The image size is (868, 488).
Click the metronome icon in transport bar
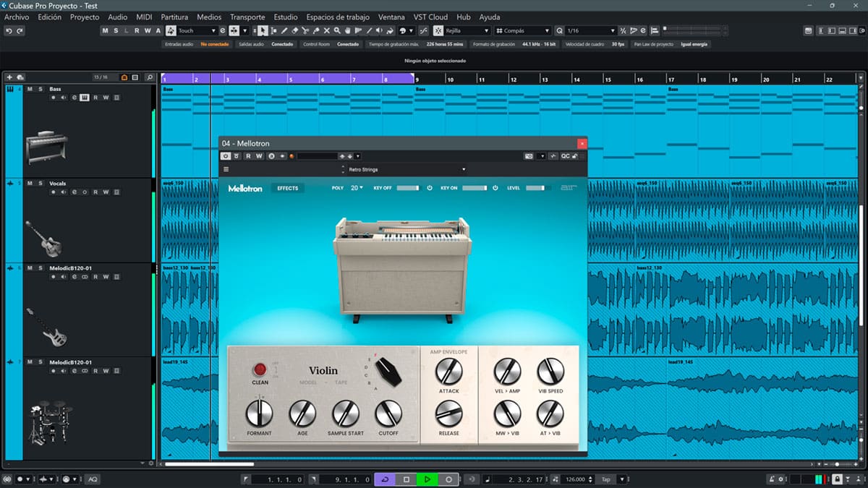pyautogui.click(x=773, y=479)
